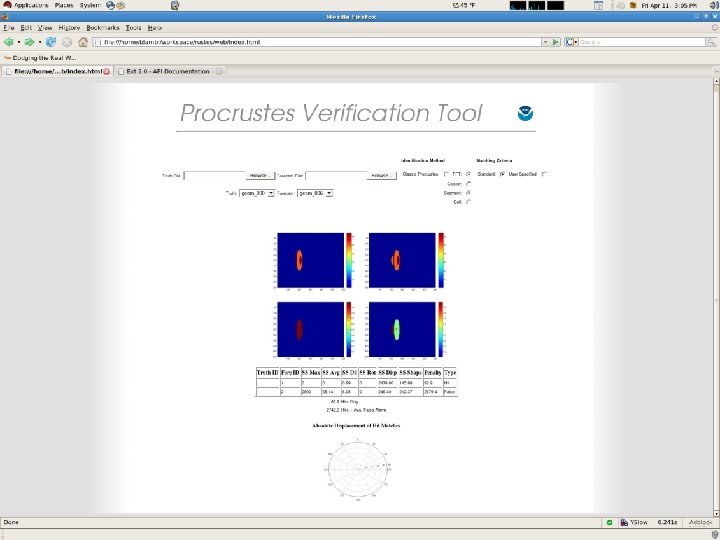This screenshot has width=720, height=540.
Task: Select the User Specified option
Action: point(544,174)
